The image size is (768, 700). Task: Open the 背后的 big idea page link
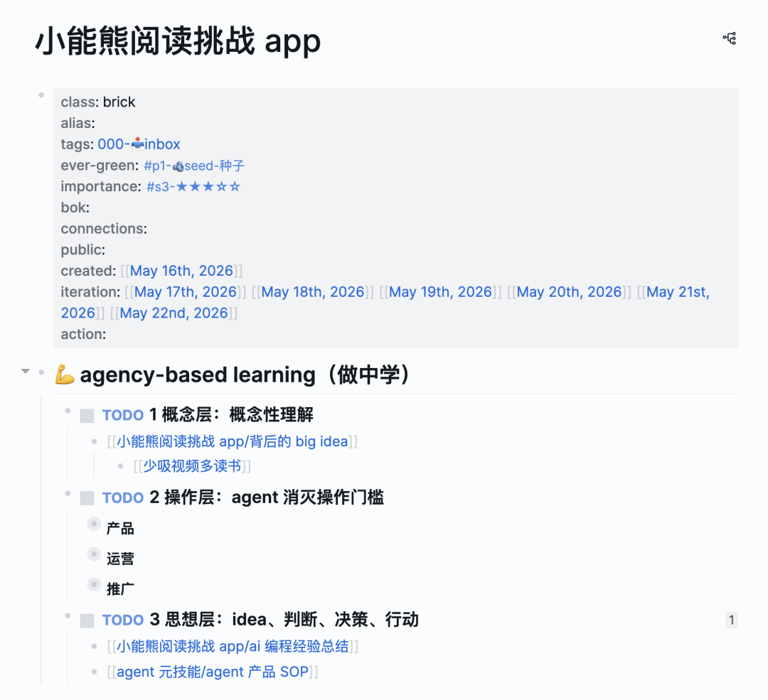coord(232,441)
